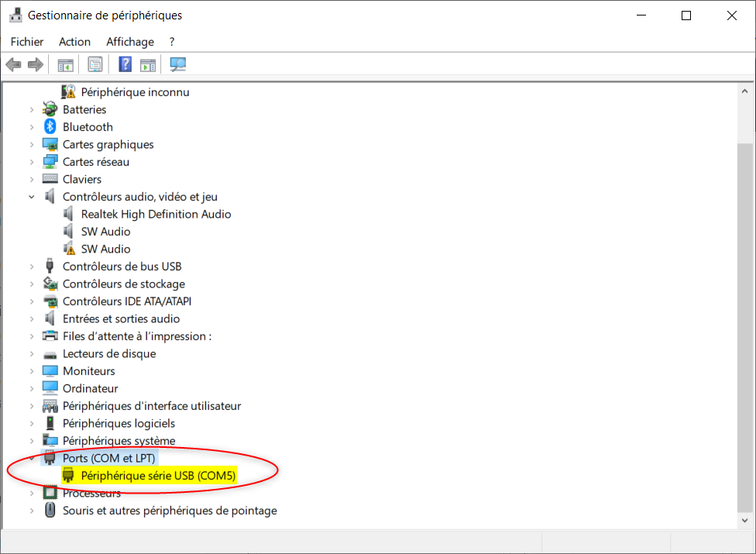Image resolution: width=756 pixels, height=554 pixels.
Task: Open the Action menu
Action: point(74,42)
